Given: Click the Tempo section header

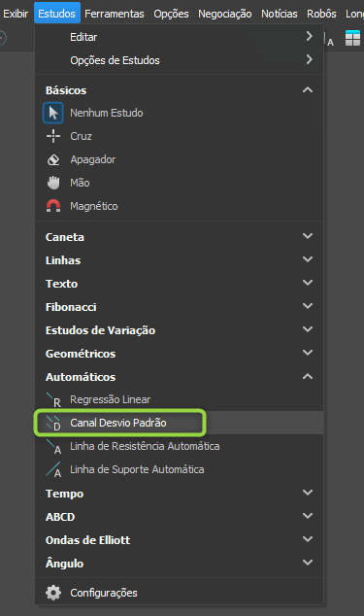Looking at the screenshot, I should 65,494.
